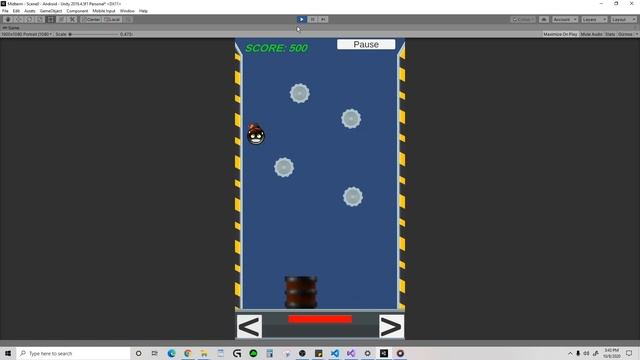640x360 pixels.
Task: Toggle the Local handle rotation button
Action: point(112,19)
